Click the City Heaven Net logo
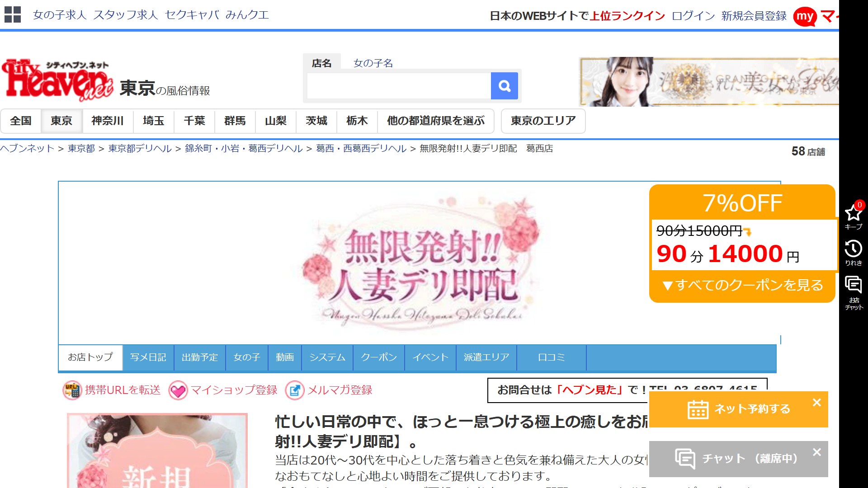The image size is (868, 488). coord(57,80)
